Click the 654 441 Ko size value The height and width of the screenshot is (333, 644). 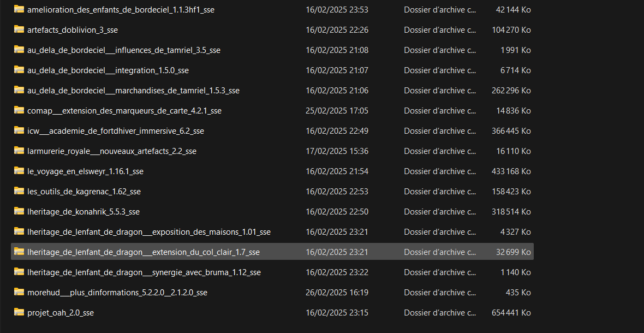[x=511, y=313]
